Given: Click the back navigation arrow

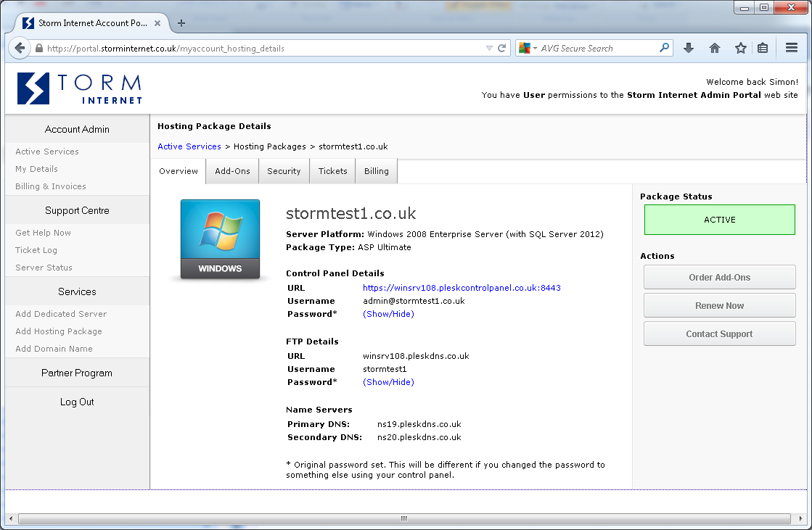Looking at the screenshot, I should [20, 47].
